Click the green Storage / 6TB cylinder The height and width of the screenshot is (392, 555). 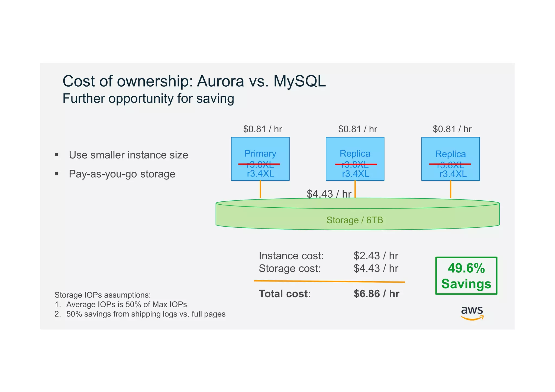[x=357, y=219]
